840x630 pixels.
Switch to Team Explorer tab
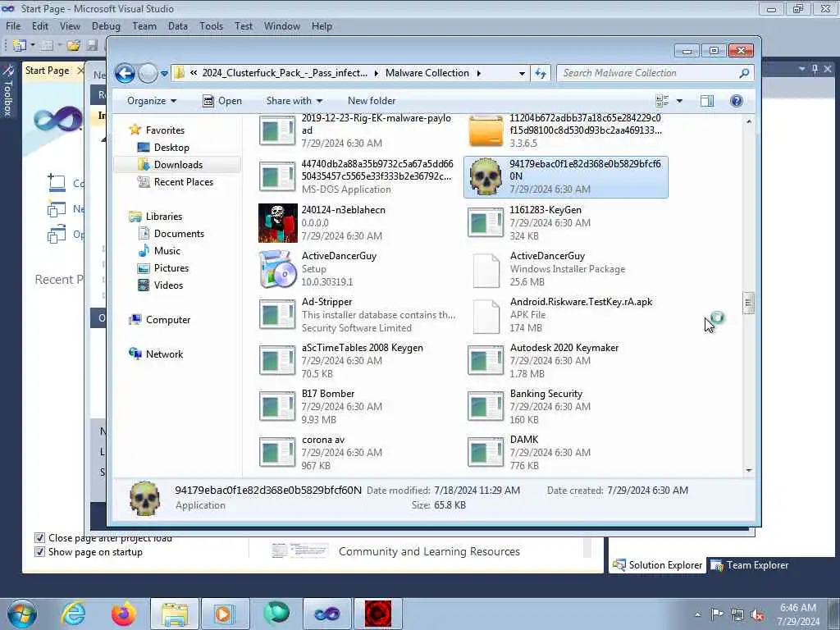click(750, 564)
